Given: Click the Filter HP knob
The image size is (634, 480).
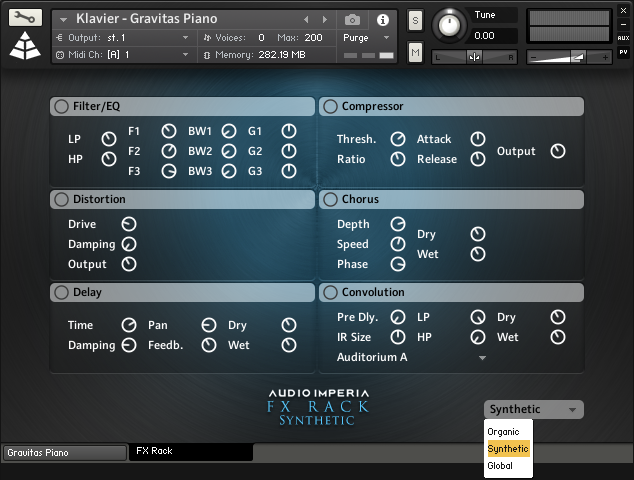Looking at the screenshot, I should click(x=109, y=159).
